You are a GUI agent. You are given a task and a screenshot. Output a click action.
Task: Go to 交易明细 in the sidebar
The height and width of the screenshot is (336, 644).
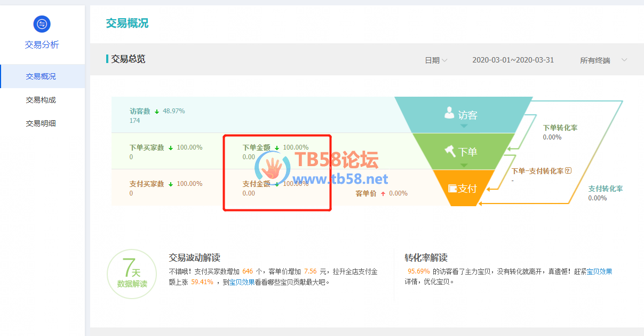click(x=41, y=123)
